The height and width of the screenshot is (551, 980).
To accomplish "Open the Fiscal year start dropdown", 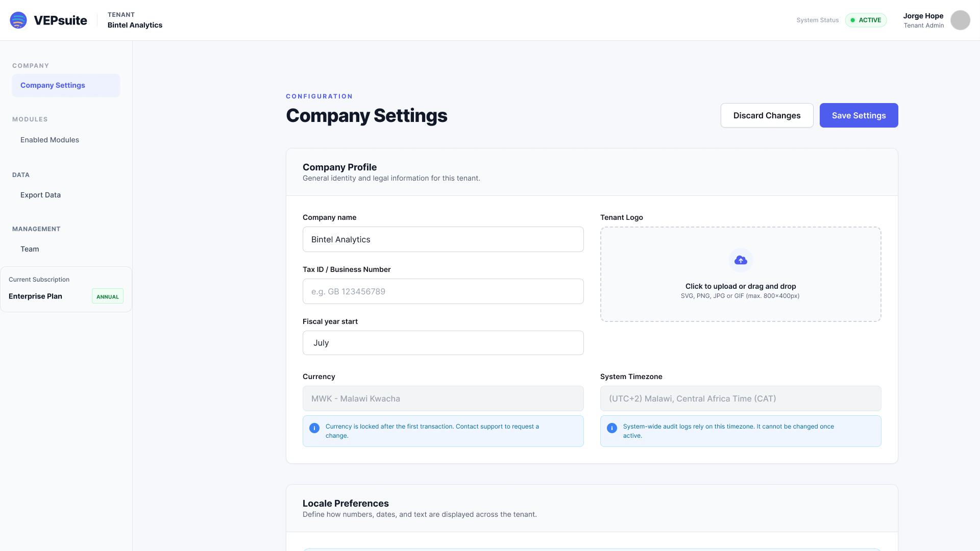I will pos(443,343).
